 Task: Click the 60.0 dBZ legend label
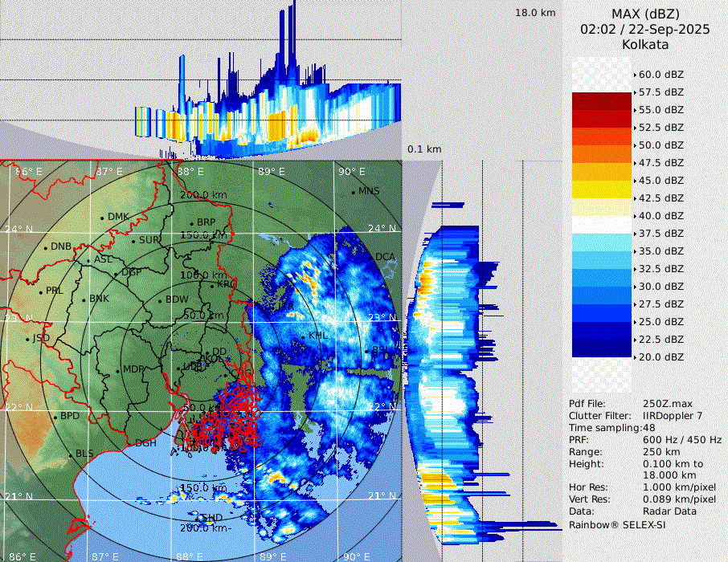tap(661, 75)
